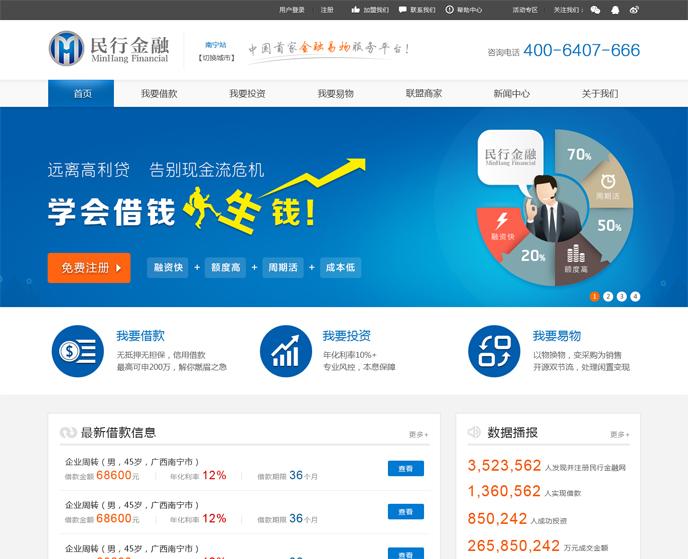Click the 我要易物 exchange arrows icon
The height and width of the screenshot is (559, 688).
point(494,351)
